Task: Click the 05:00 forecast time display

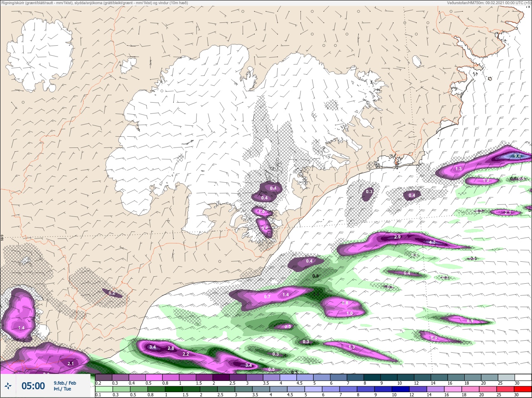Action: click(33, 386)
